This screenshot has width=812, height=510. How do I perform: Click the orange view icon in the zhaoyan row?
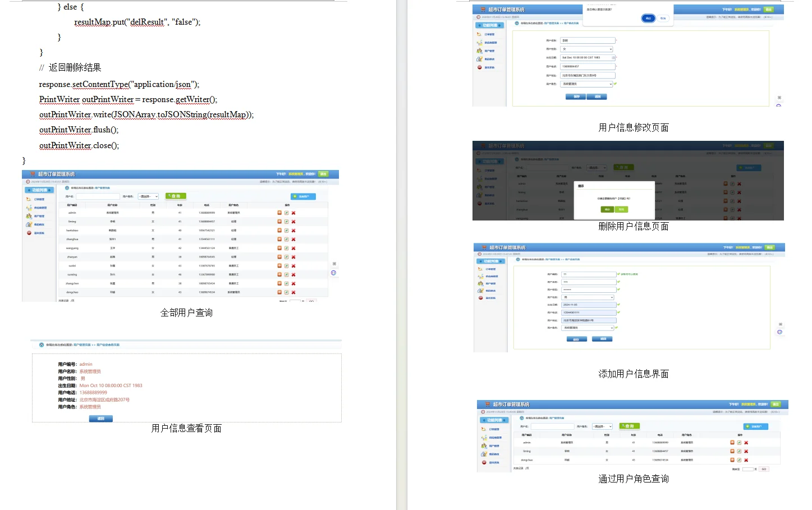279,257
